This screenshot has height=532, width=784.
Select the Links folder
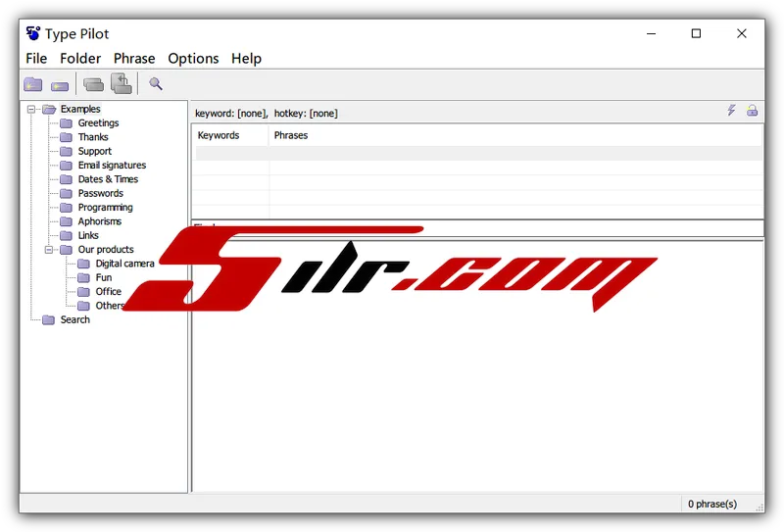(x=88, y=235)
